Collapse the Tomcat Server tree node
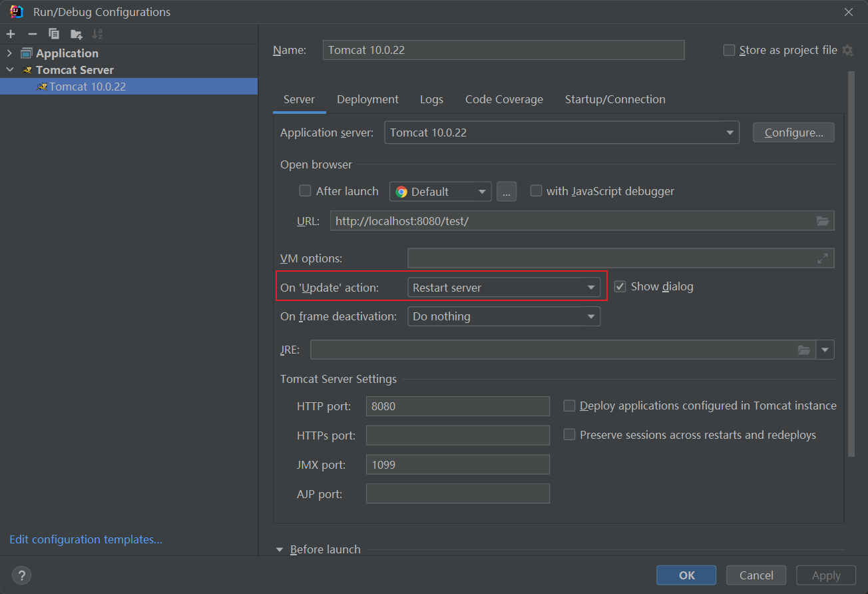Screen dimensions: 868x594 (9, 70)
